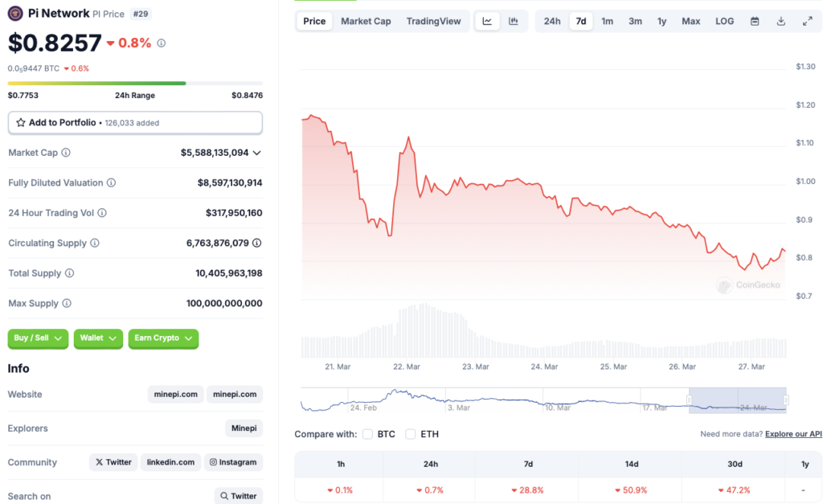Open Instagram community link
The image size is (823, 504).
pos(233,462)
